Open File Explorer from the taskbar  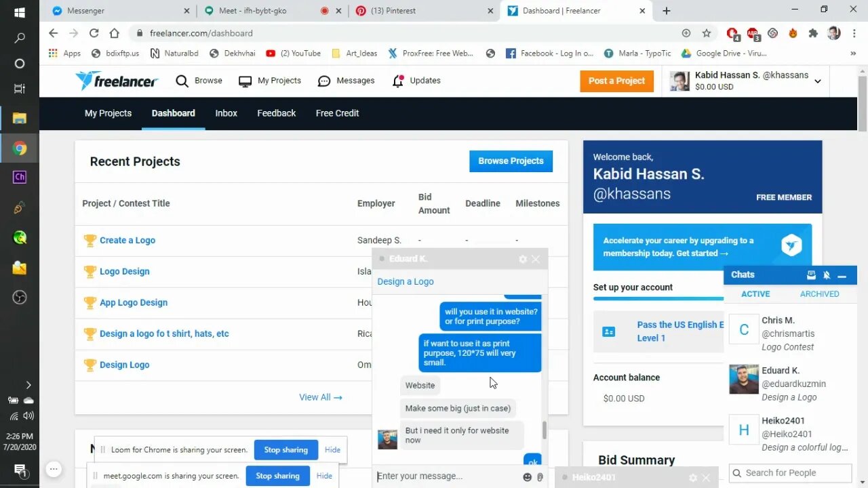point(20,119)
